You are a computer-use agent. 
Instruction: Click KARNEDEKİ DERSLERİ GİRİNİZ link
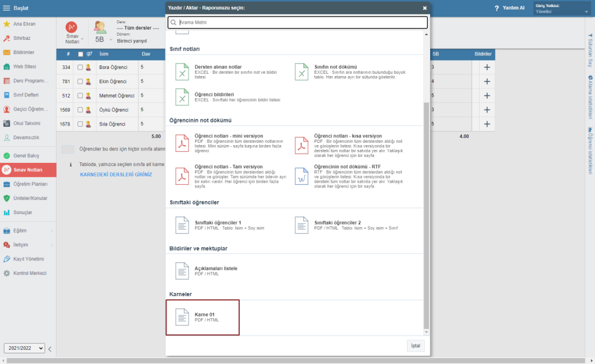(x=116, y=174)
